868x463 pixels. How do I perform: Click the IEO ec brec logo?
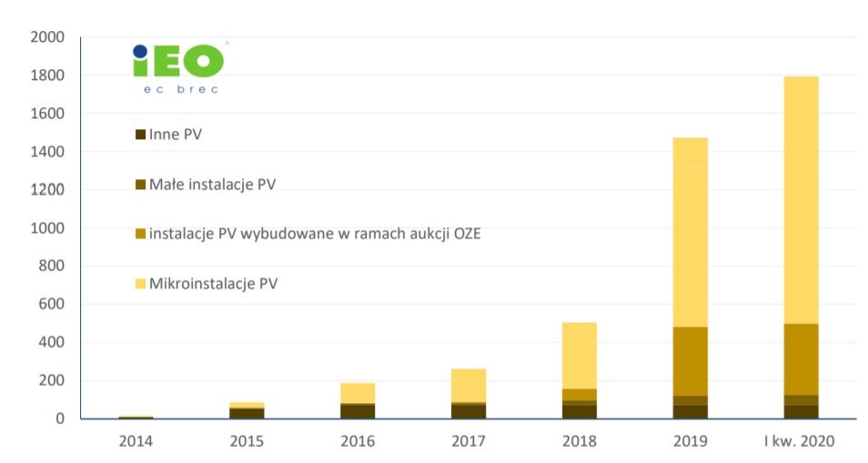pyautogui.click(x=179, y=67)
